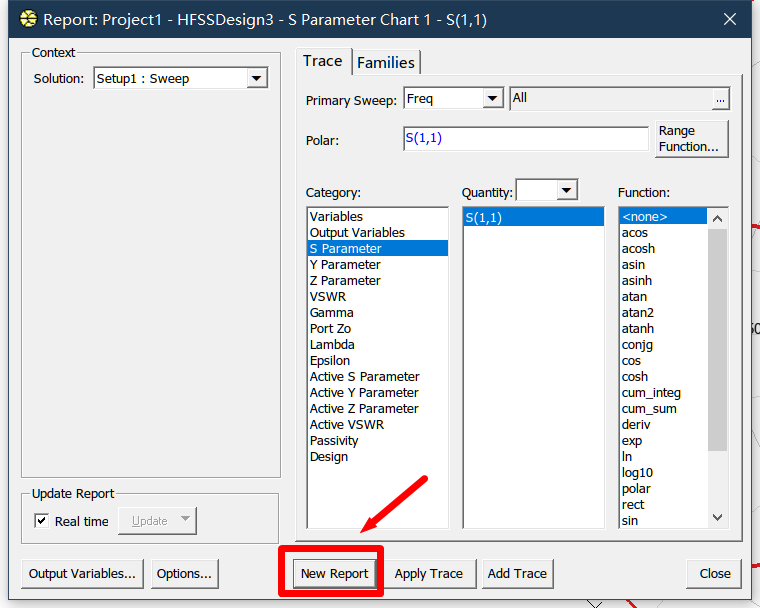
Task: Select S Parameter category
Action: click(x=378, y=248)
